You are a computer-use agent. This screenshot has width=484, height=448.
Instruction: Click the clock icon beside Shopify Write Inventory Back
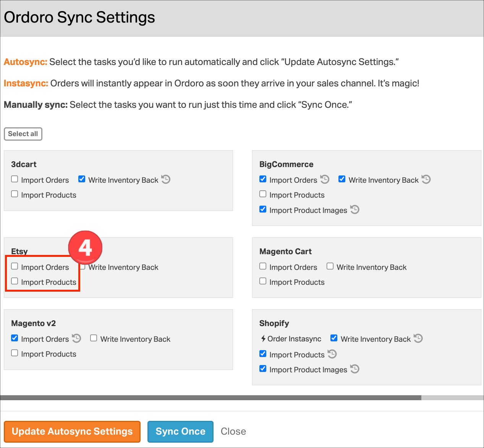coord(418,338)
